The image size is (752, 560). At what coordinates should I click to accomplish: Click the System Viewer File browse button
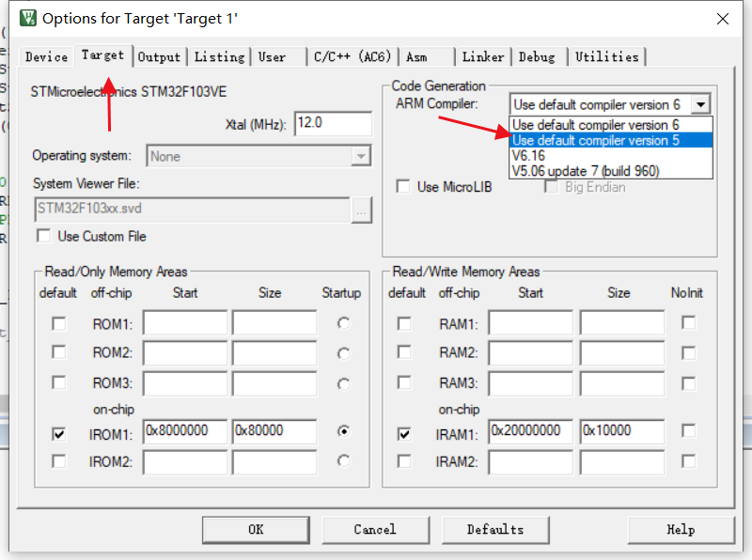tap(361, 210)
